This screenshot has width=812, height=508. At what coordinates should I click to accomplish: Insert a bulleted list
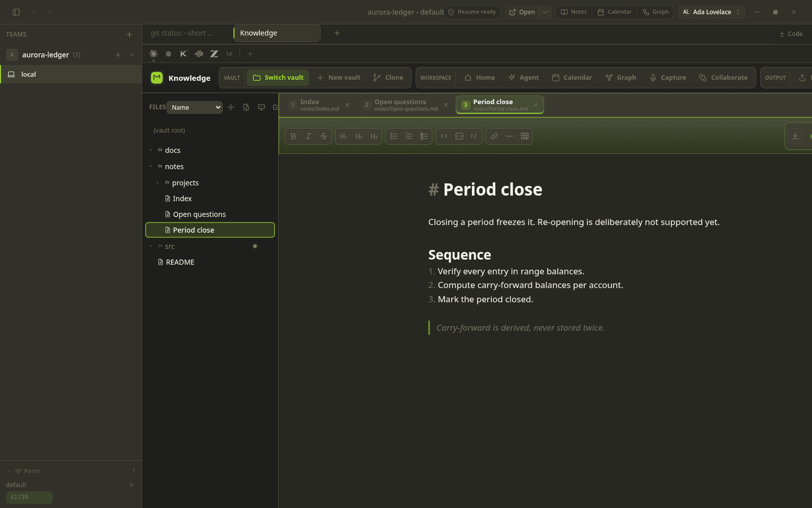point(394,136)
